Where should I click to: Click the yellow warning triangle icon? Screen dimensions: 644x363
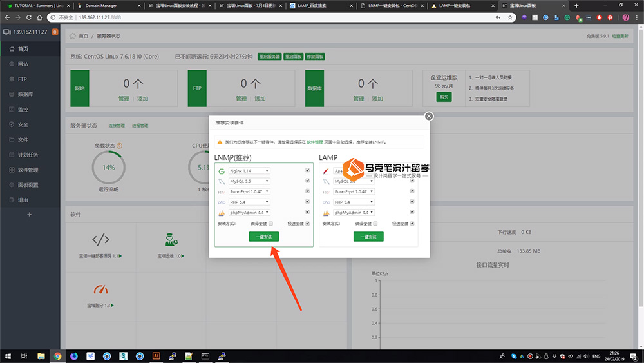click(220, 142)
